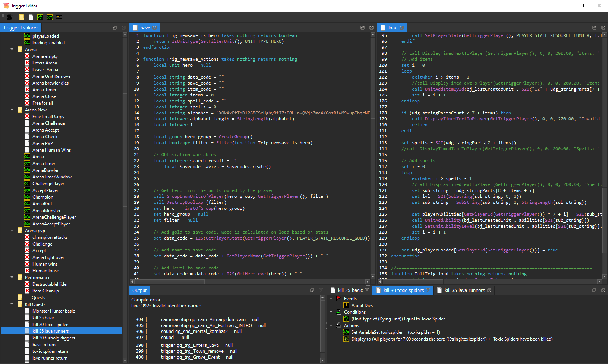Click the pop-out button on the save panel

[x=362, y=28]
